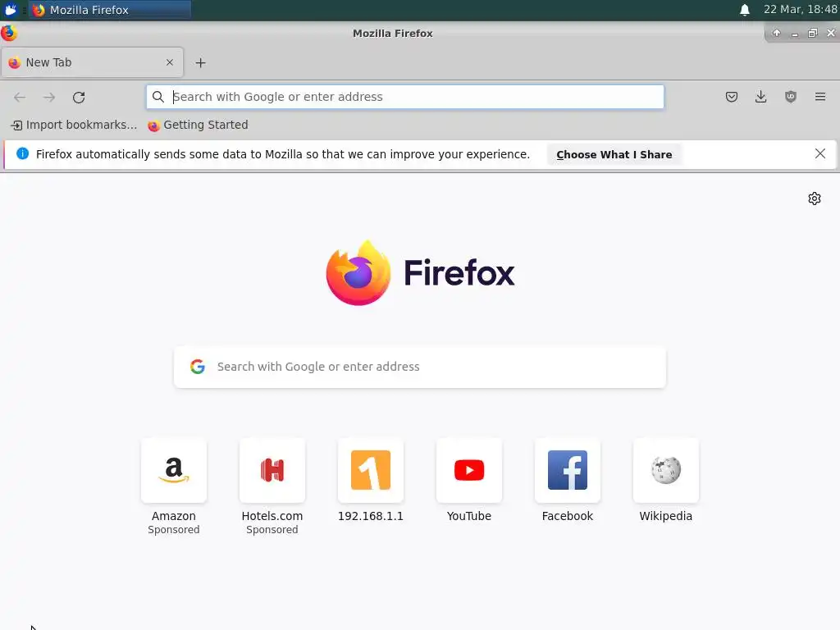The image size is (840, 630).
Task: Close the New Tab tab
Action: [x=170, y=62]
